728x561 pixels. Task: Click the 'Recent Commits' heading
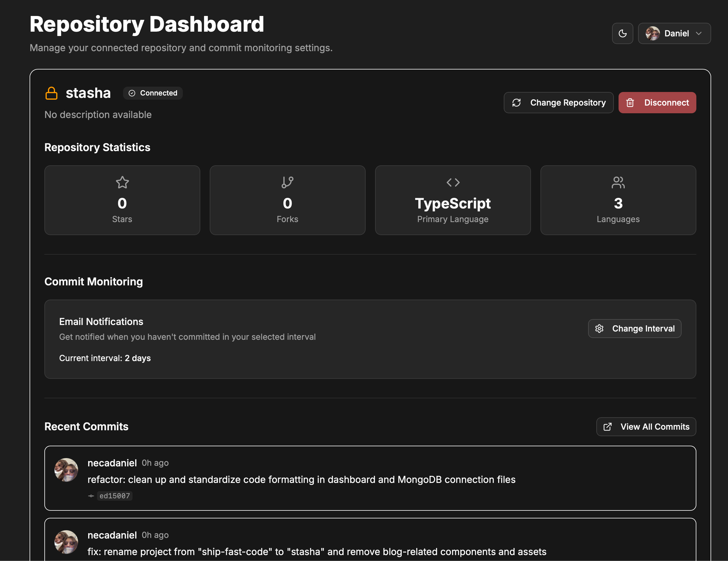point(86,427)
